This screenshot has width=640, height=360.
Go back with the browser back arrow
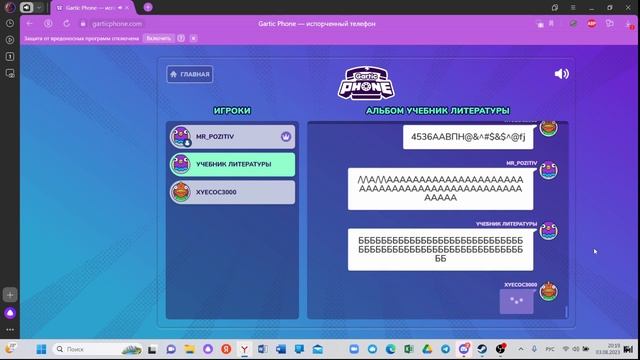pos(29,24)
